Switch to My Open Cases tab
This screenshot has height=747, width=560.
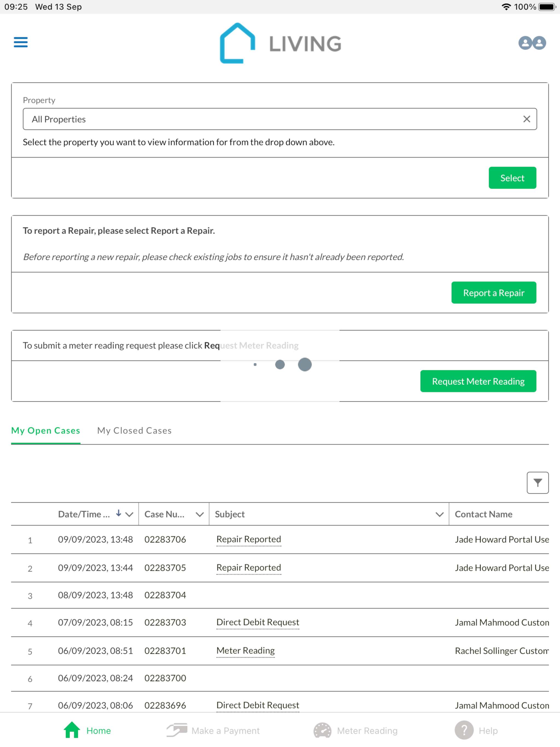46,430
